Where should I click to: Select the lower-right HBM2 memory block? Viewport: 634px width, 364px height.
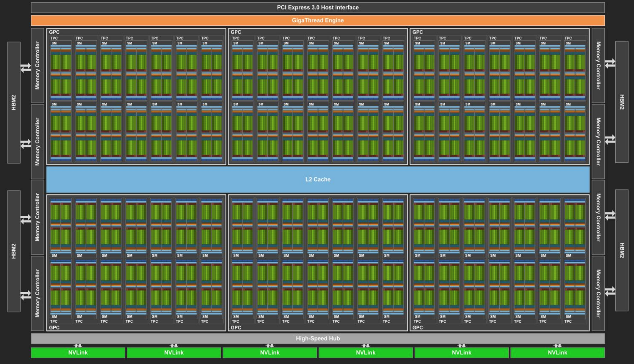[622, 250]
